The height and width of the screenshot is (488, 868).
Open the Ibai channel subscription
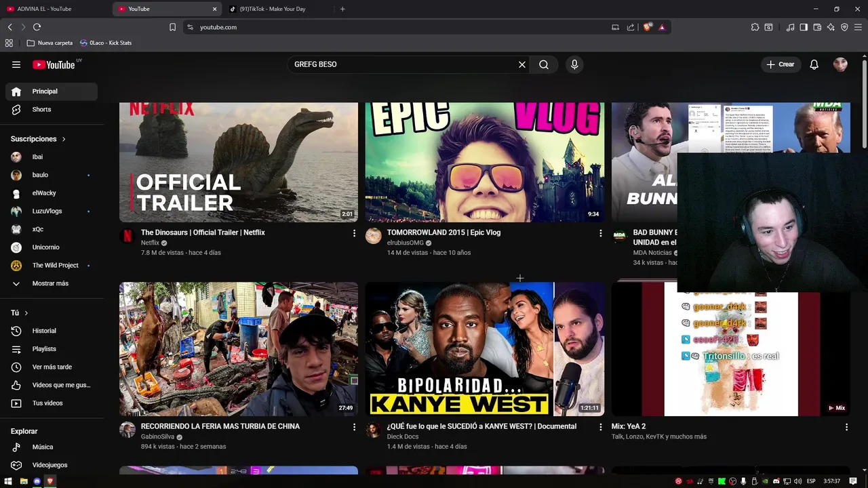[52, 157]
